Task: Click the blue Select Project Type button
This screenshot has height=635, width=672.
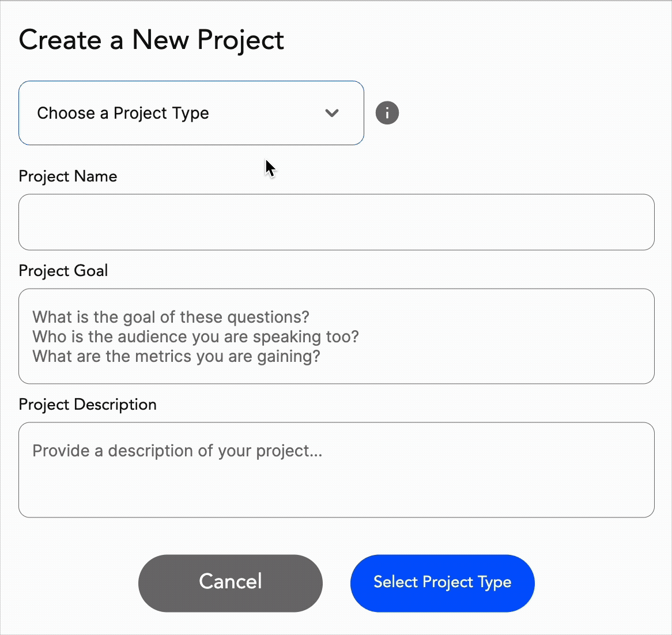Action: 442,583
